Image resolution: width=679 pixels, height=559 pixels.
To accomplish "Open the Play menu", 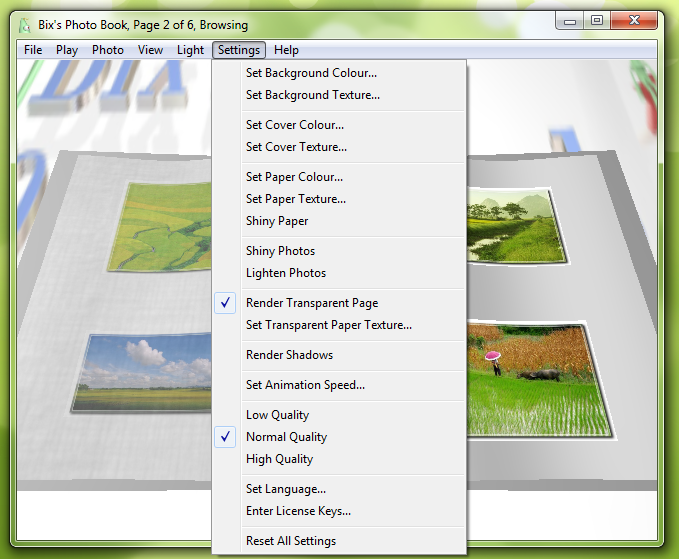I will [x=67, y=50].
